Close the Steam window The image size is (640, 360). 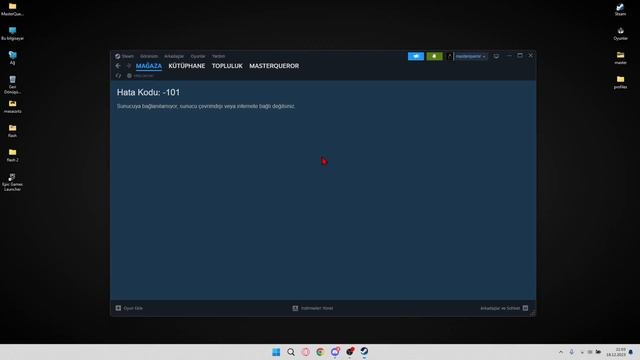coord(531,56)
